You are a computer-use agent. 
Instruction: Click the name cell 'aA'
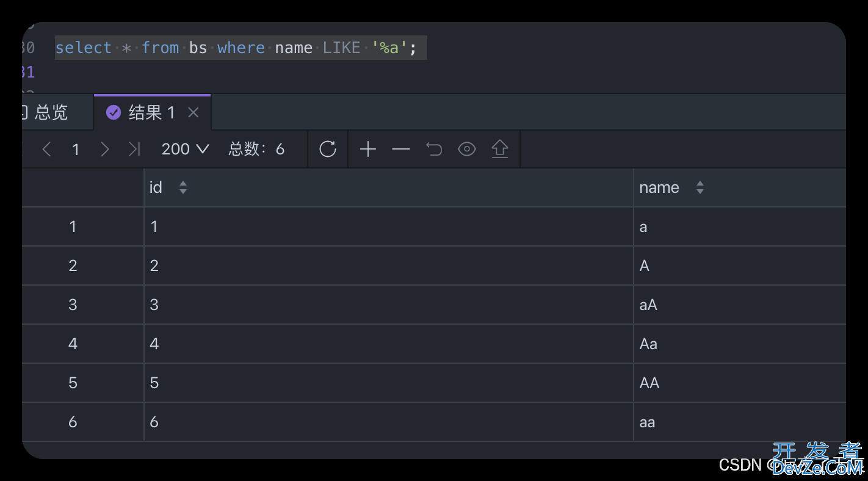(740, 305)
